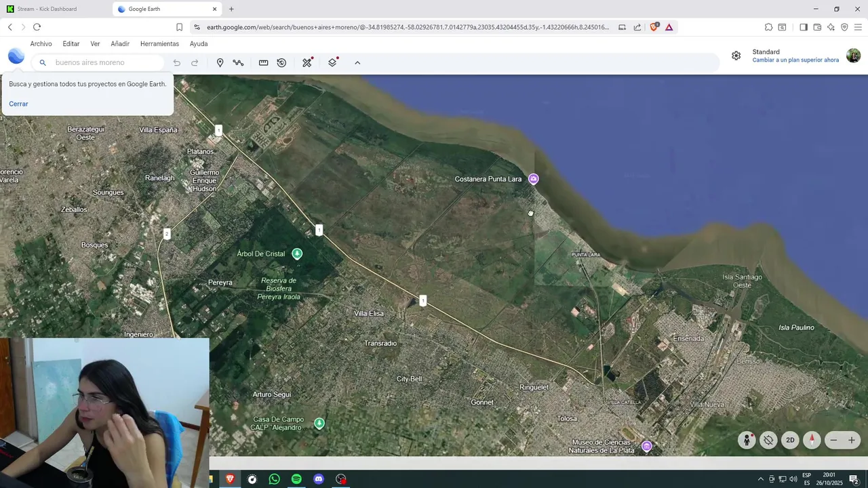Screen dimensions: 868x488
Task: Open Discord from the taskbar
Action: point(319,479)
